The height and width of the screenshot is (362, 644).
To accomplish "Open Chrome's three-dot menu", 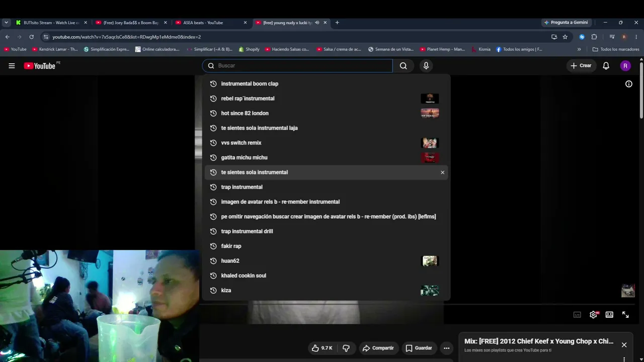I will coord(636,37).
